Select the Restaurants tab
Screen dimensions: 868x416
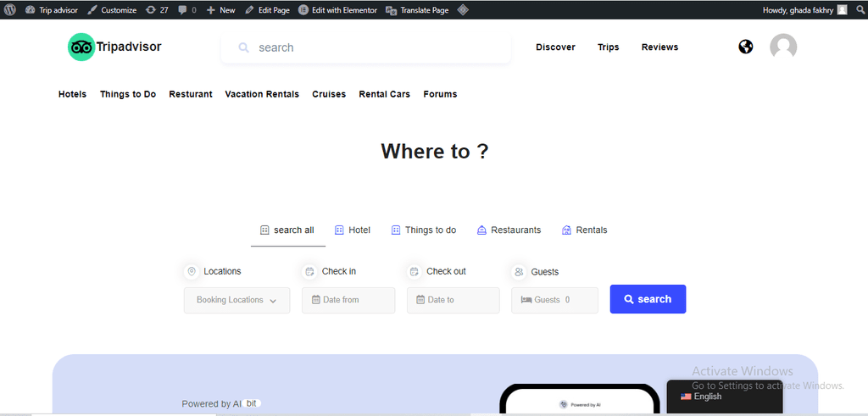click(509, 230)
